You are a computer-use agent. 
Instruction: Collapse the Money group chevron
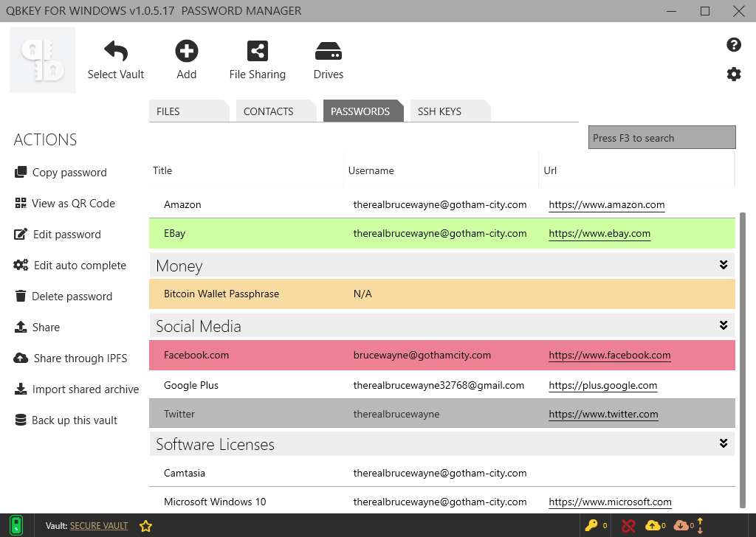pos(724,265)
